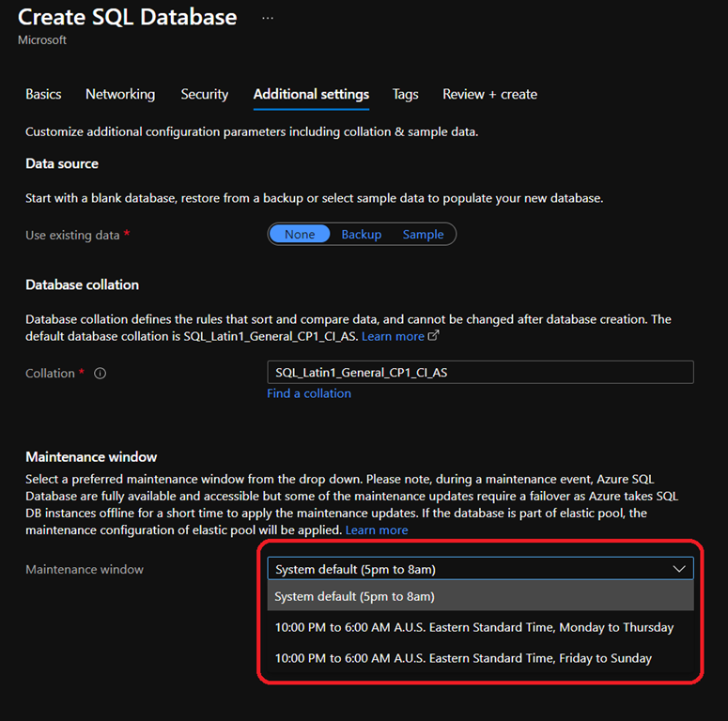Open the Tags tab
Image resolution: width=728 pixels, height=721 pixels.
tap(406, 94)
